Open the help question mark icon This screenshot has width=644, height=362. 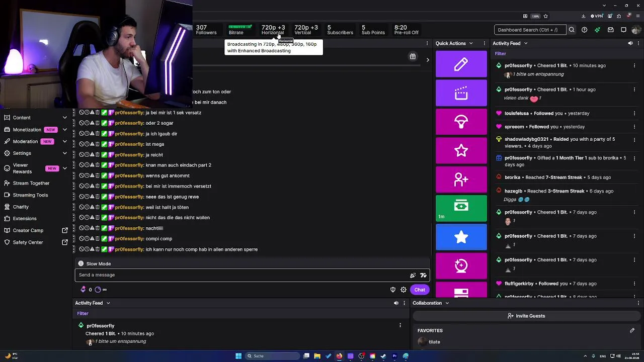pos(584,30)
